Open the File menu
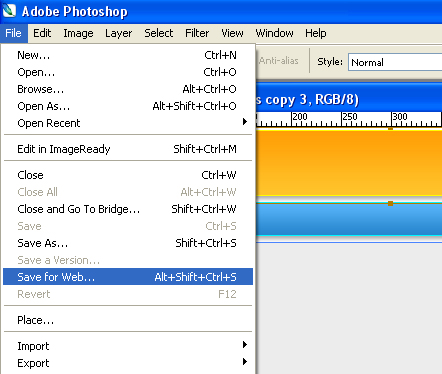 tap(13, 33)
